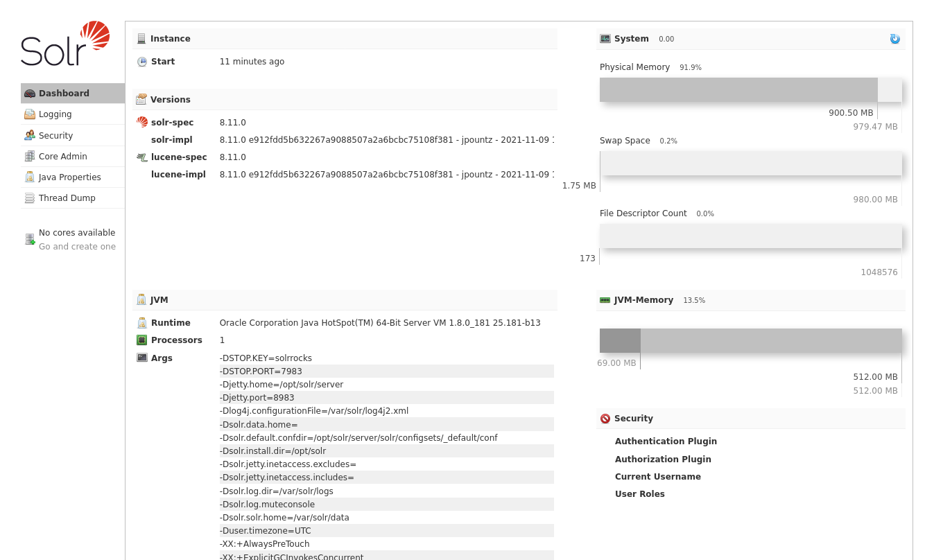Click the User Roles label
Image resolution: width=934 pixels, height=560 pixels.
[640, 494]
